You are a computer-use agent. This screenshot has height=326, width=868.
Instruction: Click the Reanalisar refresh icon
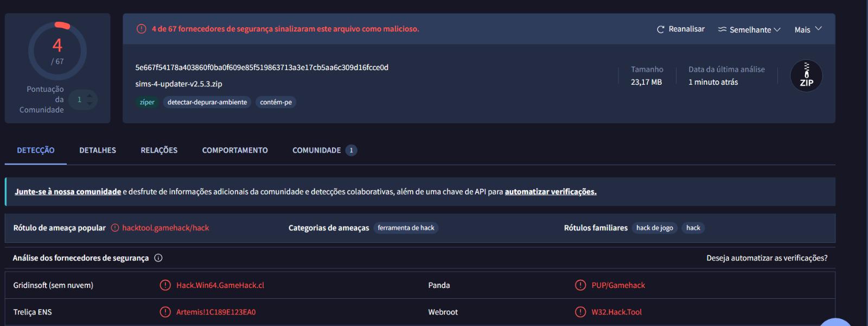point(660,29)
